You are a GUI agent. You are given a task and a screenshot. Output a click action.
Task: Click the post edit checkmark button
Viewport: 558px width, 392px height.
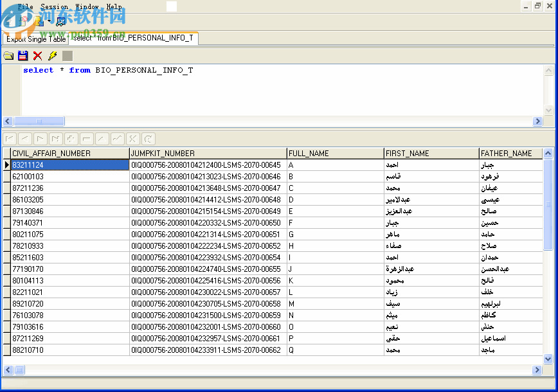point(118,139)
